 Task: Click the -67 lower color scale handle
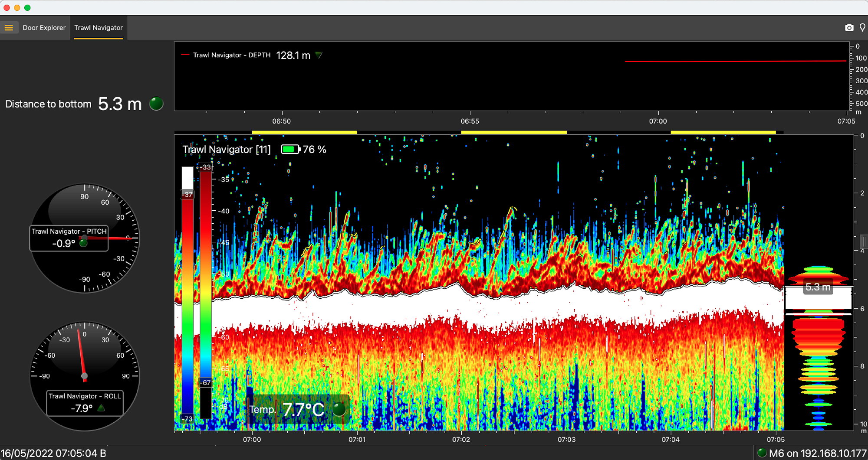206,382
